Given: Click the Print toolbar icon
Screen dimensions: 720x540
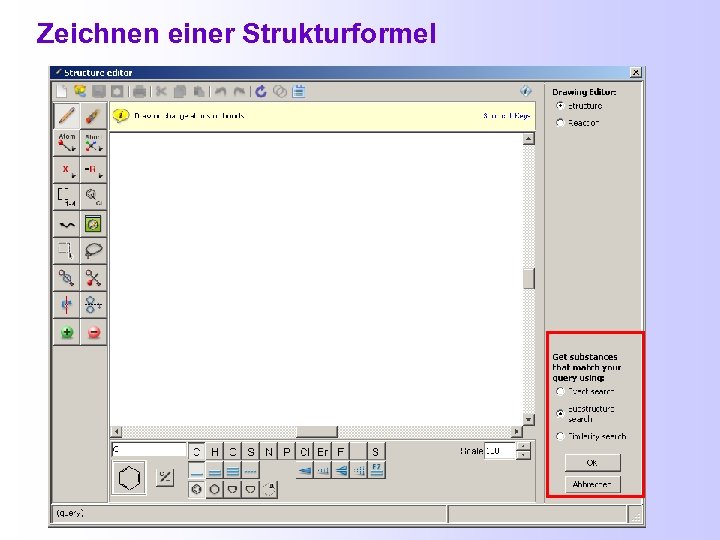Looking at the screenshot, I should point(140,92).
